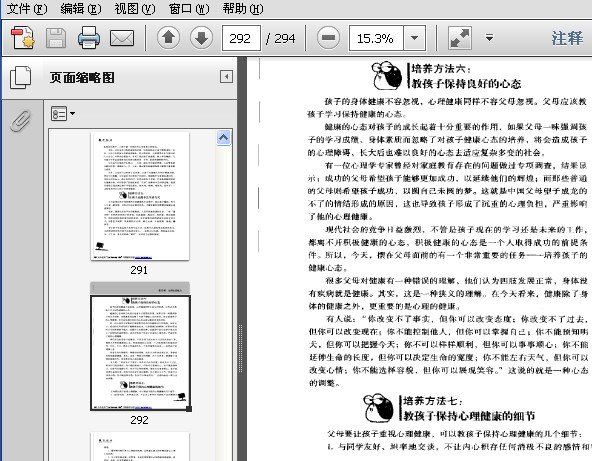Select the partially visible page 293 thumbnail
Viewport: 592px width, 461px height.
click(140, 446)
